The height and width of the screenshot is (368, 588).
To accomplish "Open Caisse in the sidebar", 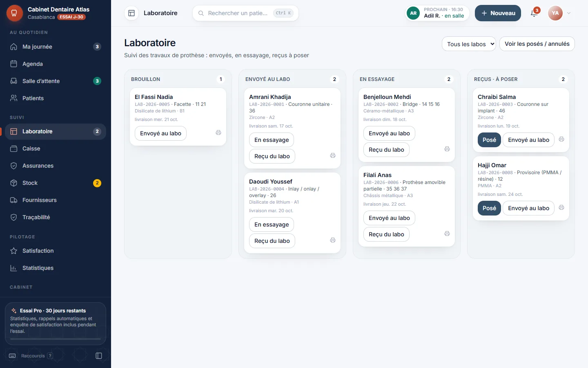I will coord(56,148).
